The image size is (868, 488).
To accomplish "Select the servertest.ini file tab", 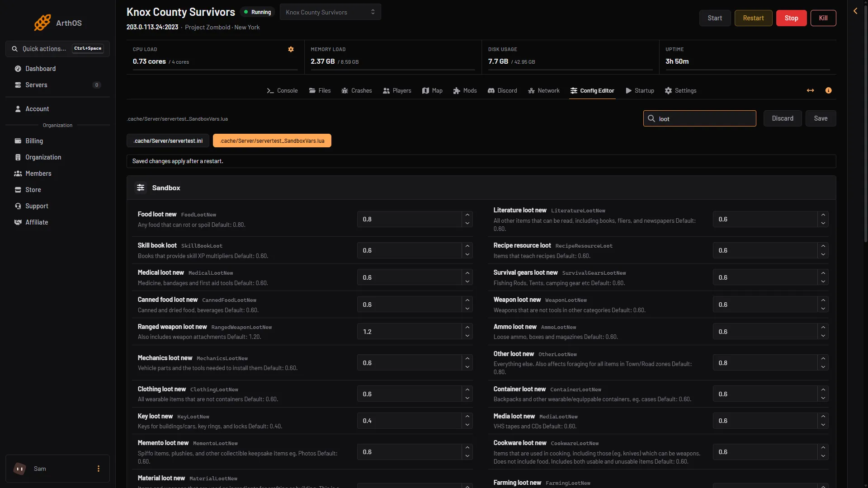I will point(168,141).
